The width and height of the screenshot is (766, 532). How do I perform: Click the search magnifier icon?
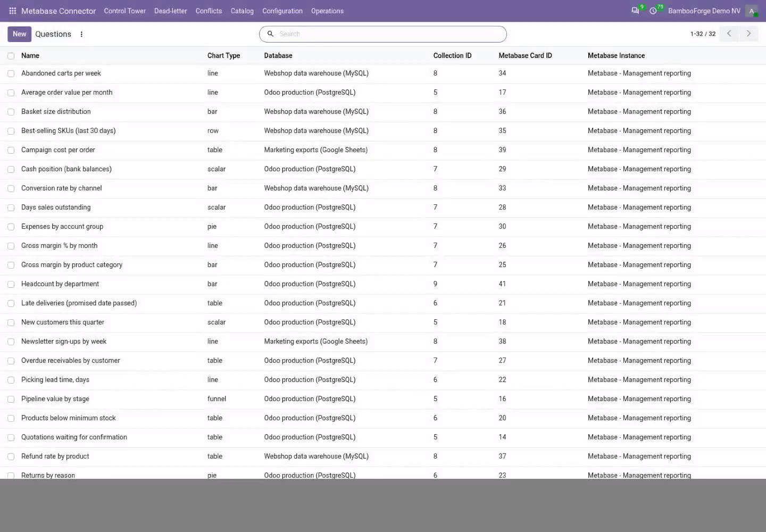[x=270, y=34]
